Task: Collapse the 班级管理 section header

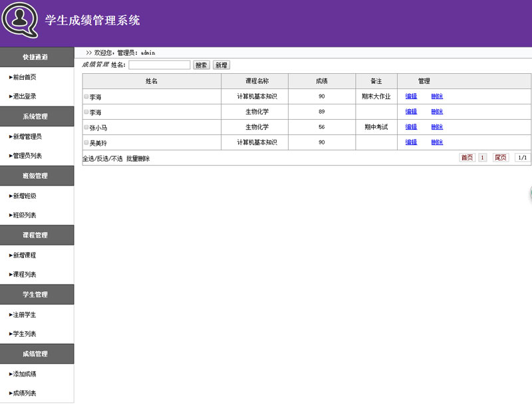Action: coord(37,176)
